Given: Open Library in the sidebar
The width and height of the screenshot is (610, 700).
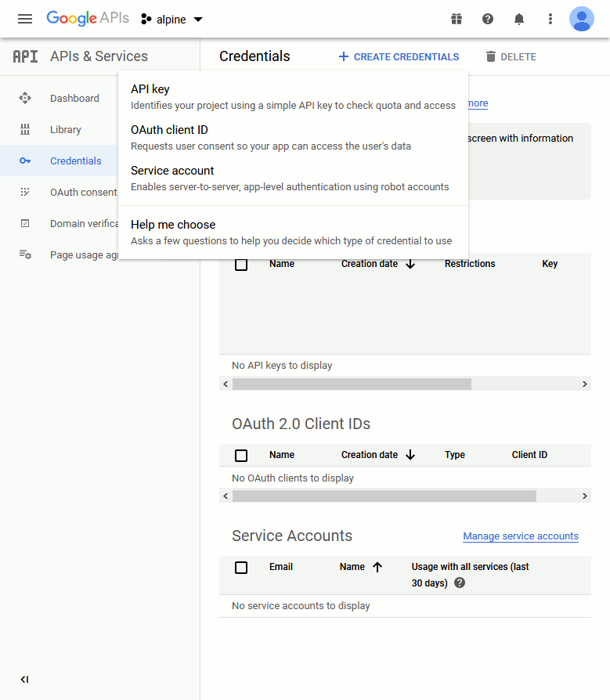Looking at the screenshot, I should 66,129.
